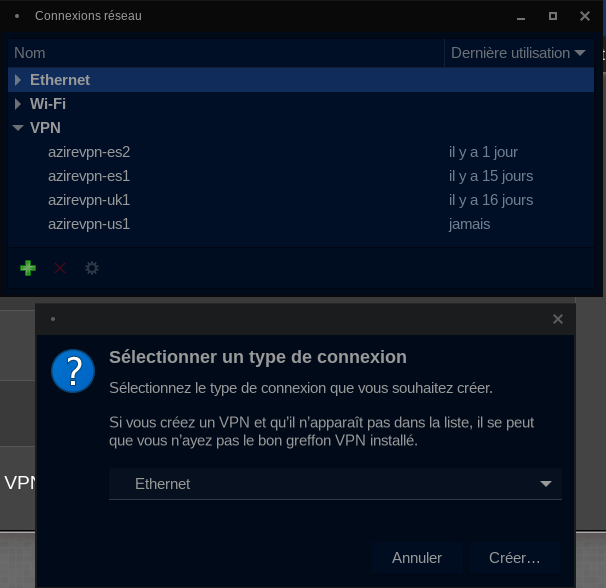
Task: Open the Connexions réseau window menu dot
Action: (17, 16)
